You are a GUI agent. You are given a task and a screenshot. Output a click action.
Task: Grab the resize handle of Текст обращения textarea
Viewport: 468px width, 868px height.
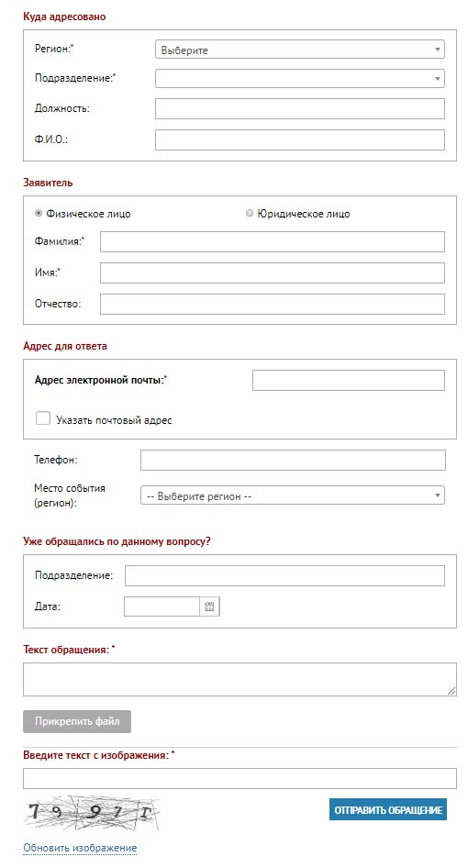click(x=451, y=690)
